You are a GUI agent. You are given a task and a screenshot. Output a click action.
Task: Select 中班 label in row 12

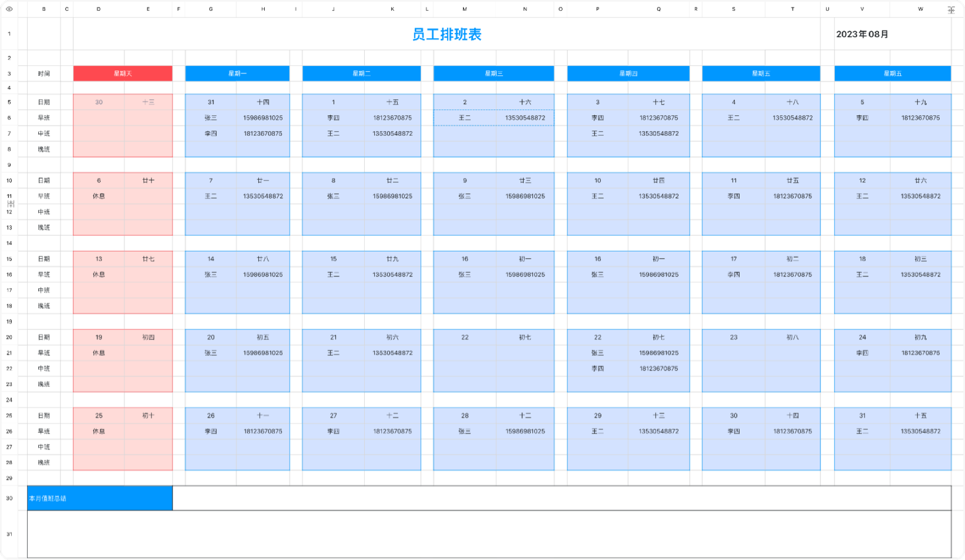44,212
